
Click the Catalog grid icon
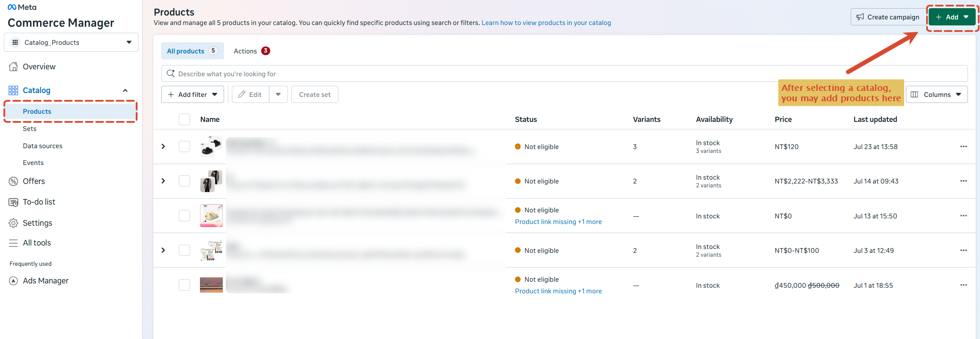pyautogui.click(x=13, y=90)
